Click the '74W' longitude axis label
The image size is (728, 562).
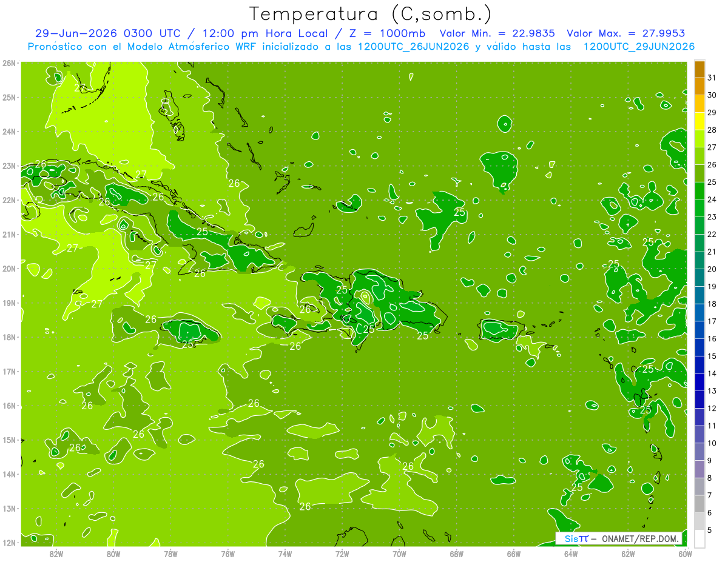tap(285, 554)
